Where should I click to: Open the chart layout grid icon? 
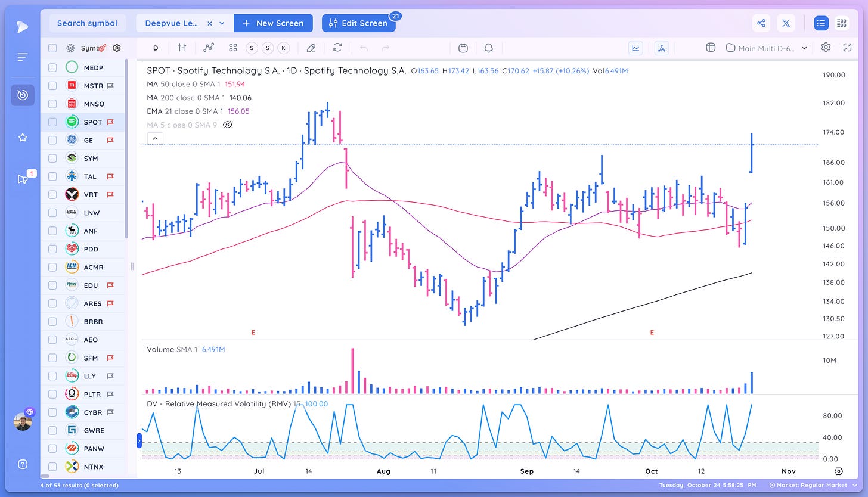pos(711,48)
